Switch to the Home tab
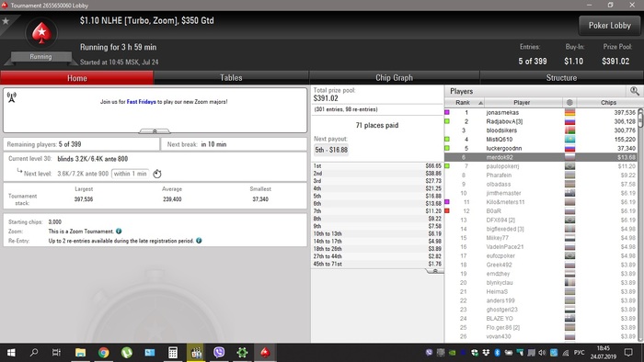 pos(76,78)
